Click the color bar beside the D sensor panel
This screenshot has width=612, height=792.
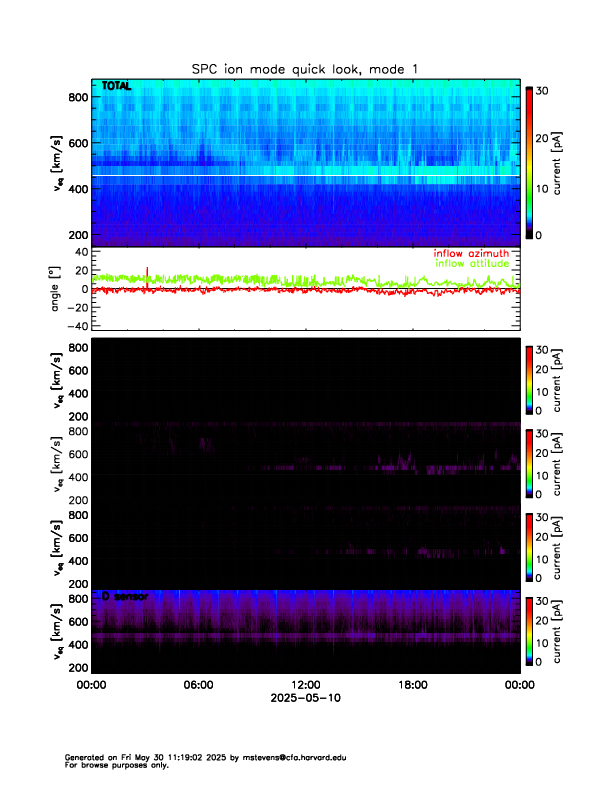(530, 630)
